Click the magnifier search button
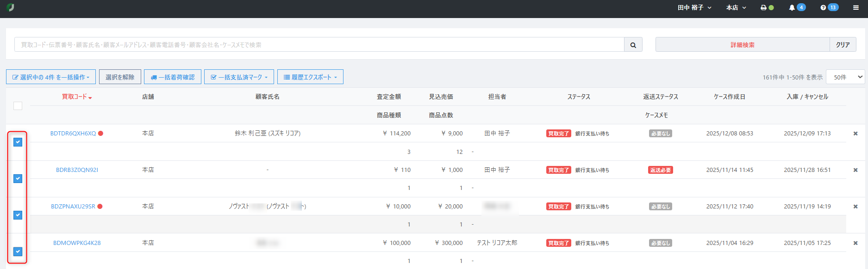The width and height of the screenshot is (868, 269). point(633,45)
